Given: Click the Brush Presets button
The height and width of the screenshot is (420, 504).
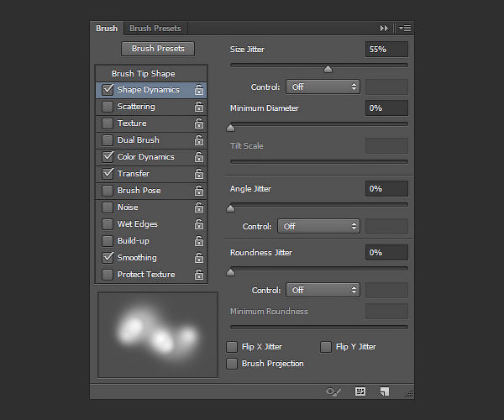Looking at the screenshot, I should point(158,49).
